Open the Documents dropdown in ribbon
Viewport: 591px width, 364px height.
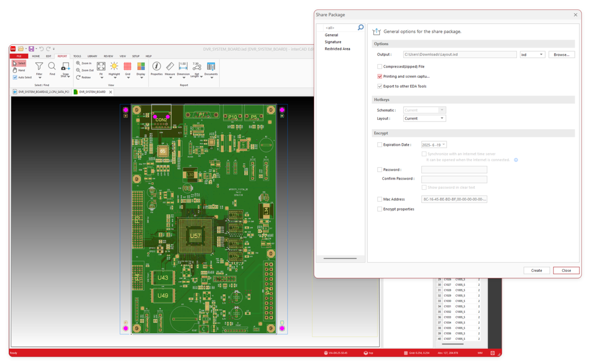(211, 77)
